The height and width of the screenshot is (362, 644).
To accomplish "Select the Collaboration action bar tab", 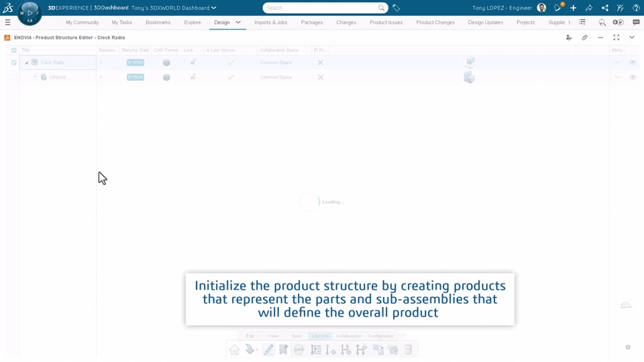I will [x=348, y=336].
